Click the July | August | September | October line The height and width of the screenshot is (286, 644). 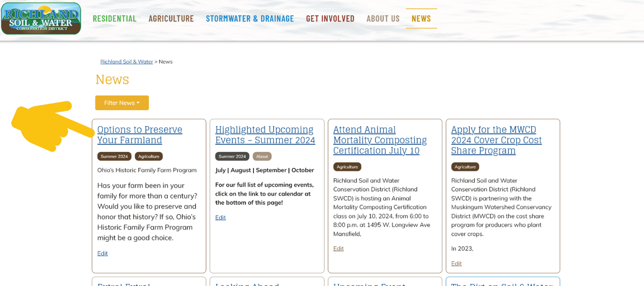tap(264, 170)
